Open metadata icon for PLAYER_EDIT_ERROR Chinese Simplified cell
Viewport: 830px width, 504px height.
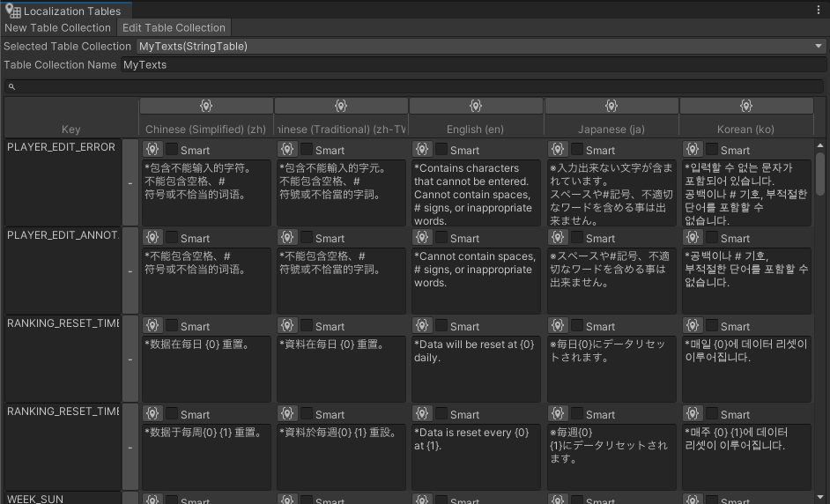click(152, 149)
